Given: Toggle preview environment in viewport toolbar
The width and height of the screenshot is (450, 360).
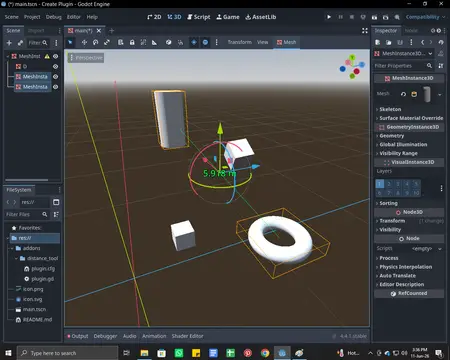Looking at the screenshot, I should pos(205,42).
